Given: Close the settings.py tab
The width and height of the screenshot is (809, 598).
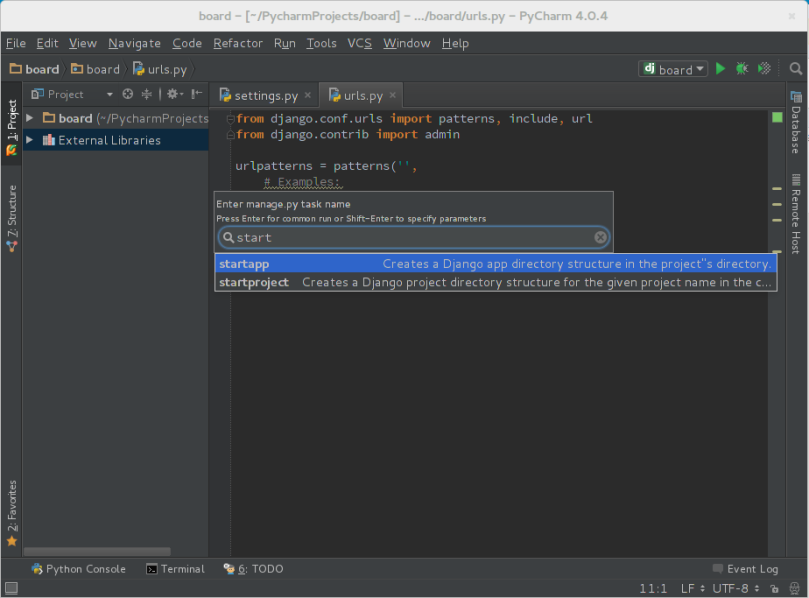Looking at the screenshot, I should coord(308,95).
